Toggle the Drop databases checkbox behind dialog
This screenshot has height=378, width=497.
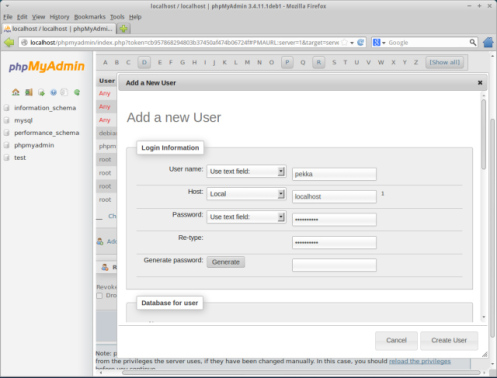click(99, 296)
